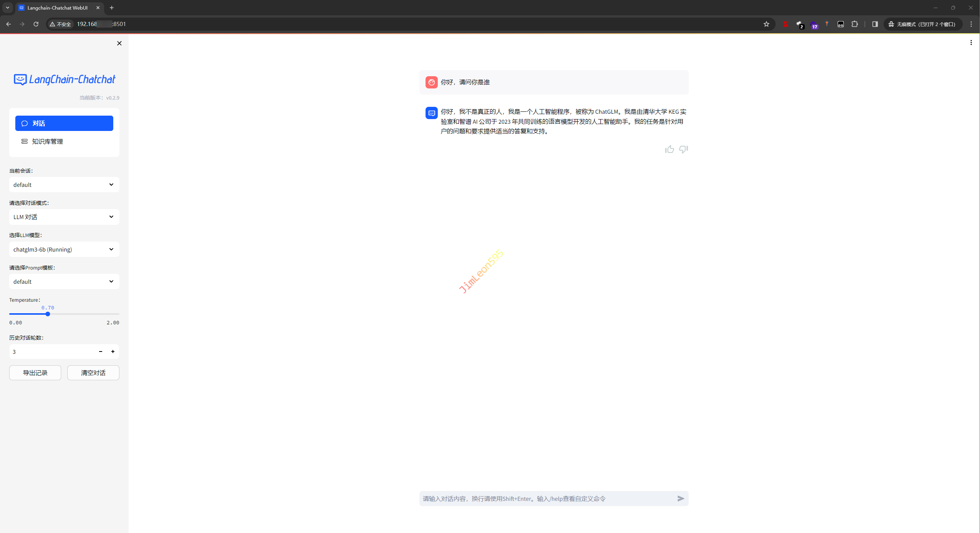Screen dimensions: 980x533
Task: Increase 历史对话轮数 with plus button
Action: pyautogui.click(x=113, y=352)
